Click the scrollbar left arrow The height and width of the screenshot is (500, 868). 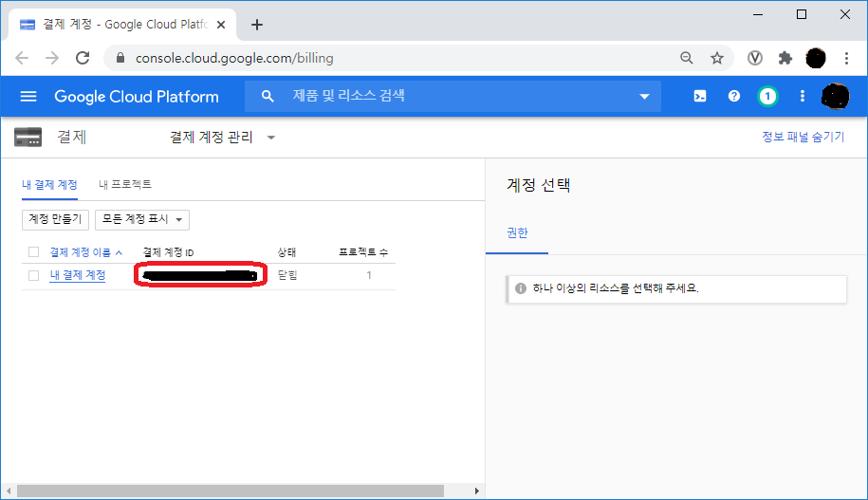pyautogui.click(x=9, y=491)
